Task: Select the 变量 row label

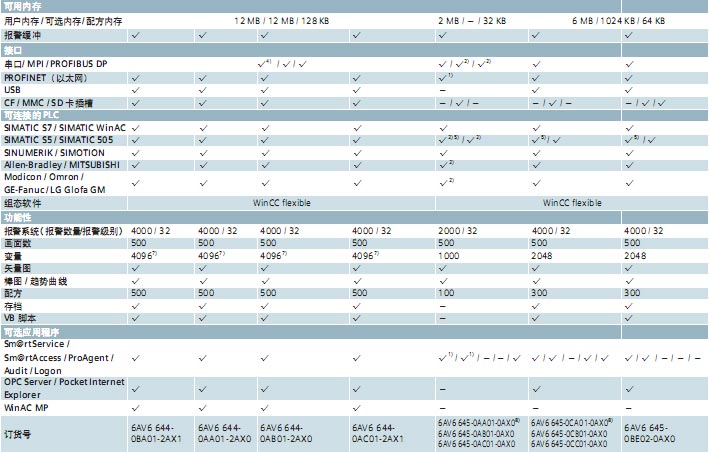Action: coord(13,256)
